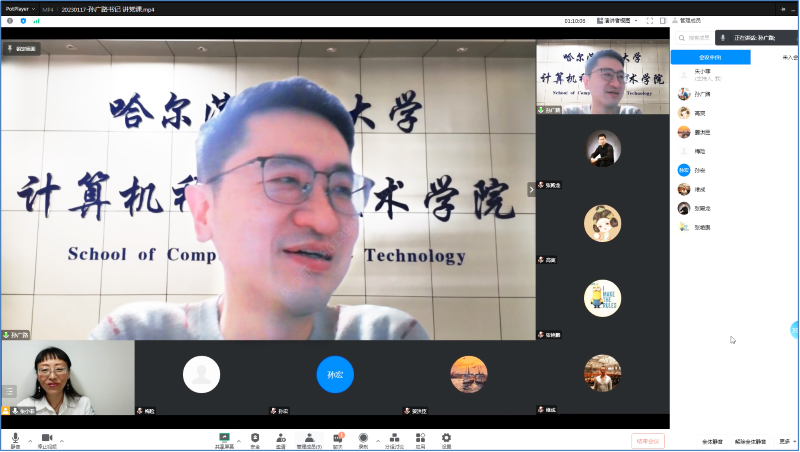The image size is (800, 452).
Task: Click the Mute All (全体静音) button
Action: click(713, 441)
